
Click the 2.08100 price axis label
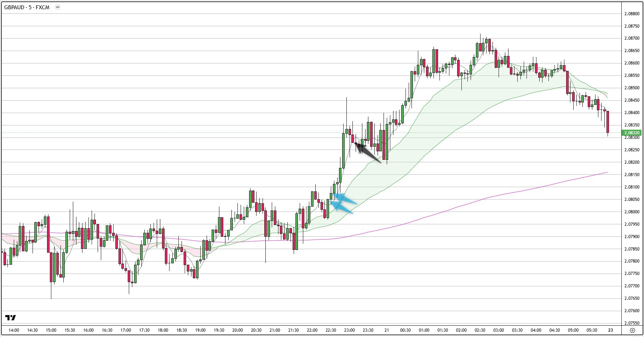coord(632,187)
